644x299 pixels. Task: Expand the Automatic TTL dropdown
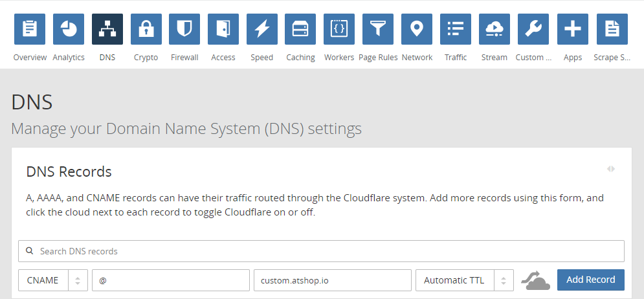point(464,280)
